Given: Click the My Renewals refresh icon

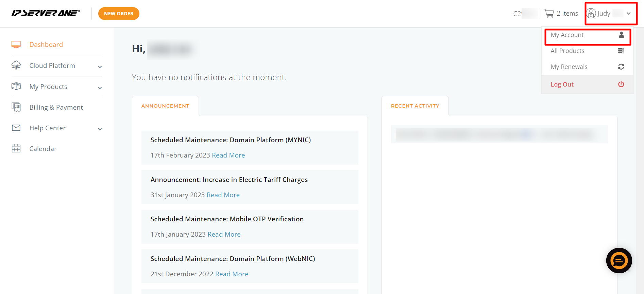Looking at the screenshot, I should tap(621, 67).
